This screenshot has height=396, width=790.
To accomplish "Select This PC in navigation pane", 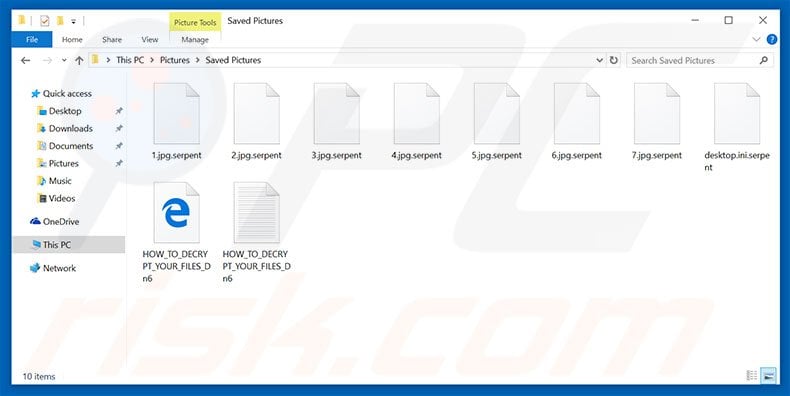I will click(69, 245).
